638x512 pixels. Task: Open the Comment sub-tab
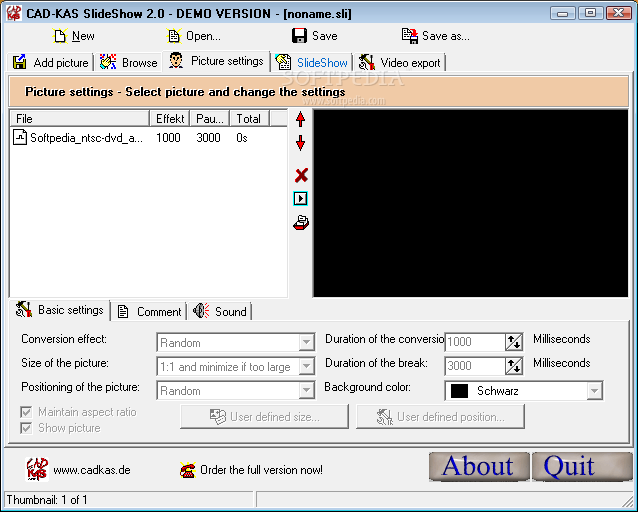point(149,312)
